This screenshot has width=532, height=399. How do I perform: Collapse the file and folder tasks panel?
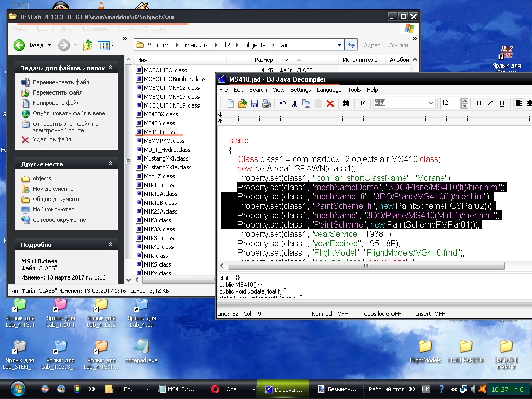tap(110, 68)
